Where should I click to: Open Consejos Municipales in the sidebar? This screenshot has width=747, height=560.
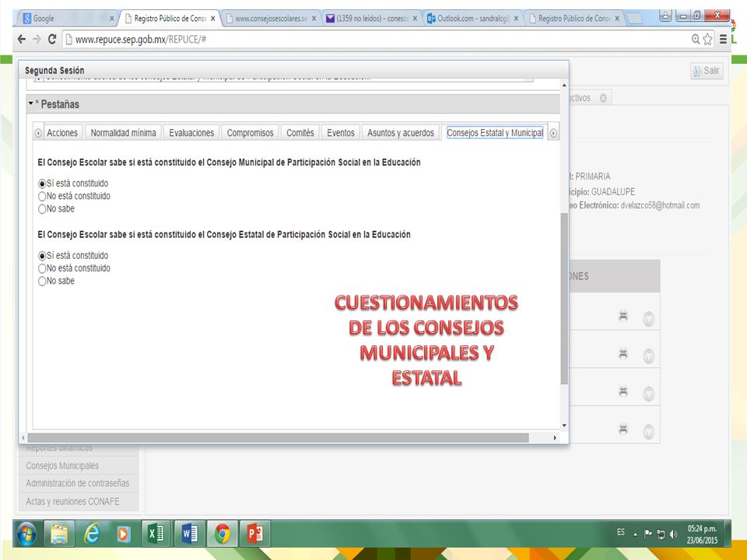click(78, 466)
